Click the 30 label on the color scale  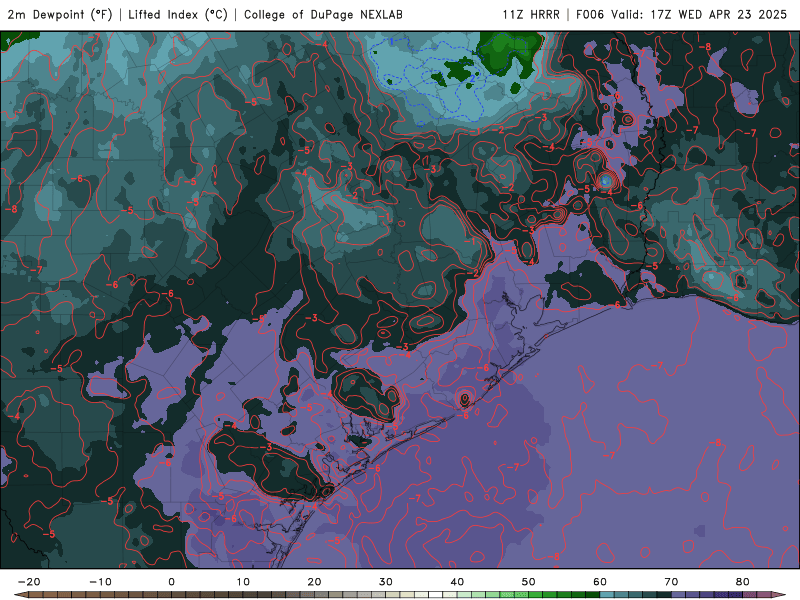click(386, 582)
